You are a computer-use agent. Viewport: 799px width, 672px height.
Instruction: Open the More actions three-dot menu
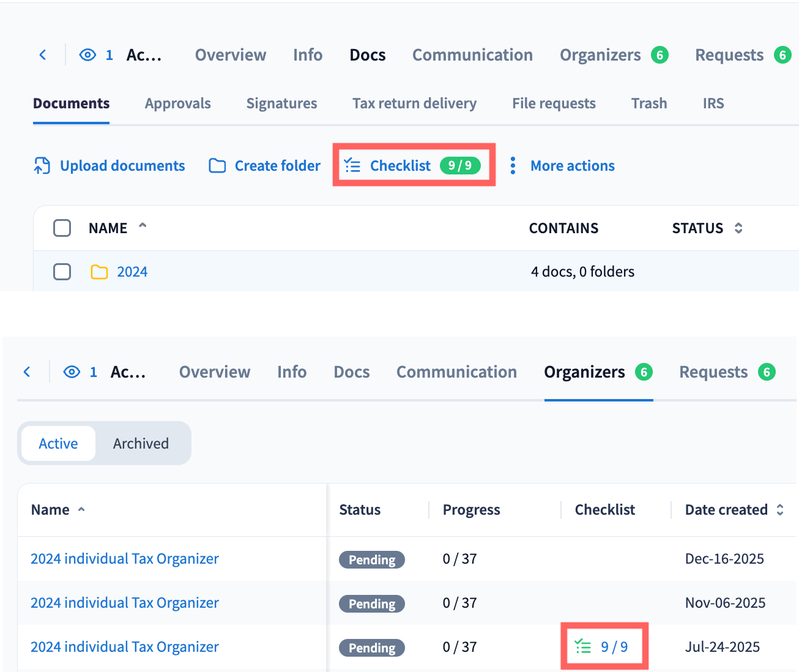pos(513,166)
